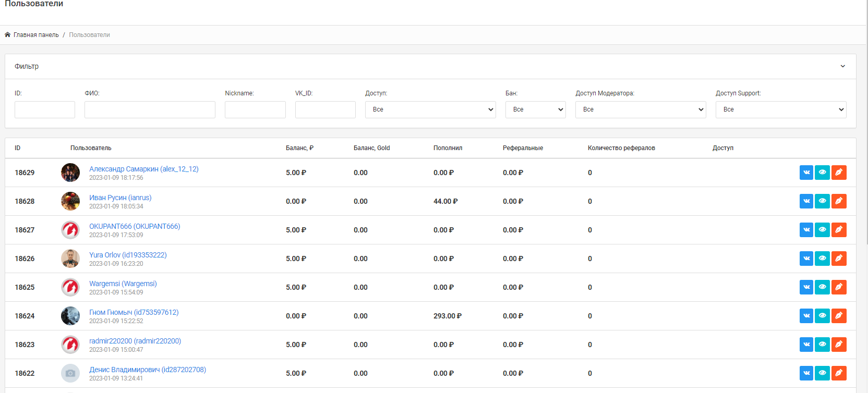
Task: Click the ФИО filter input field
Action: [x=150, y=109]
